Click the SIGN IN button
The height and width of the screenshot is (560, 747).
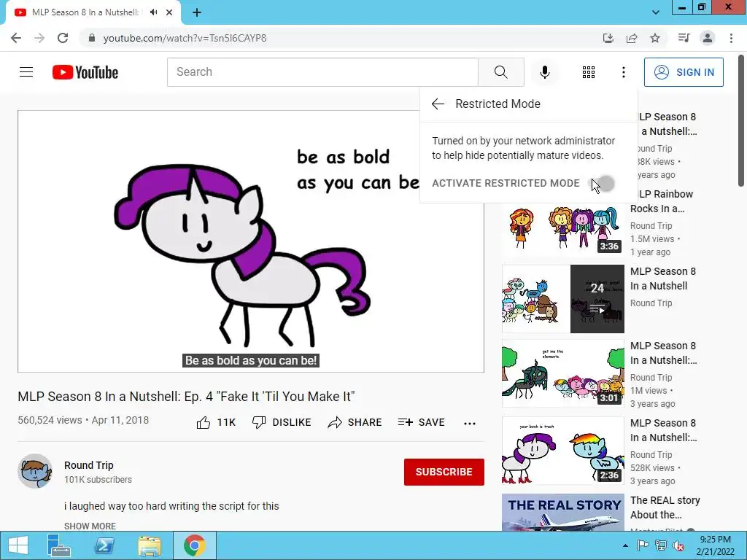tap(684, 72)
